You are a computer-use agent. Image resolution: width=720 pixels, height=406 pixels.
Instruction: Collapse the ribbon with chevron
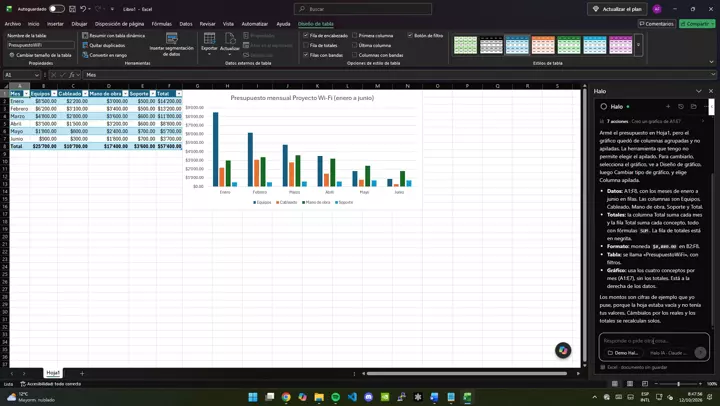pos(711,62)
